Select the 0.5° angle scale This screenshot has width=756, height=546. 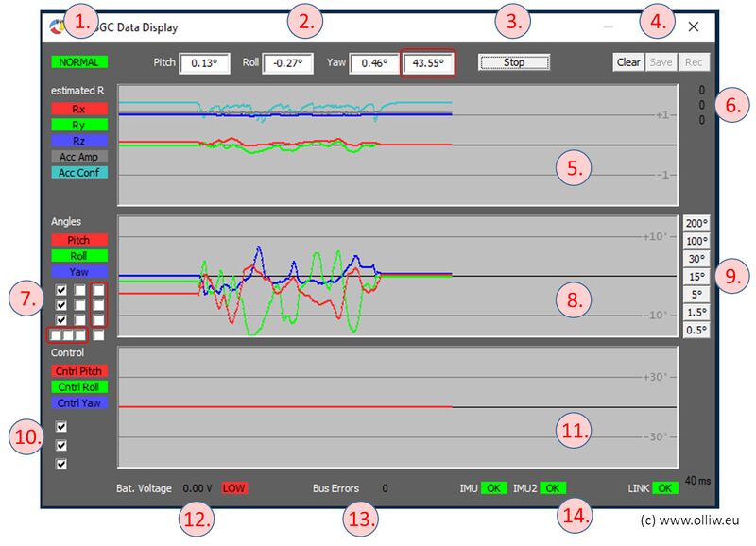696,329
